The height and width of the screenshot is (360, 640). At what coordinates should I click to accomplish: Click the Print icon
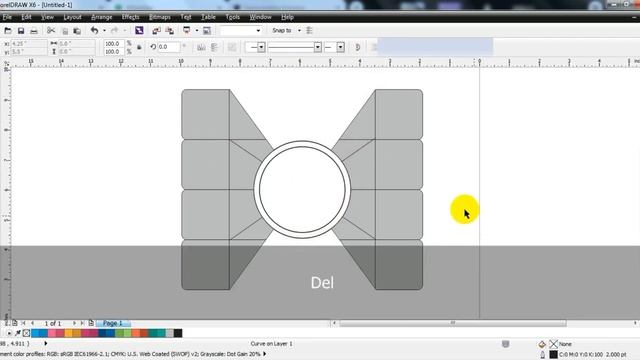(x=34, y=31)
